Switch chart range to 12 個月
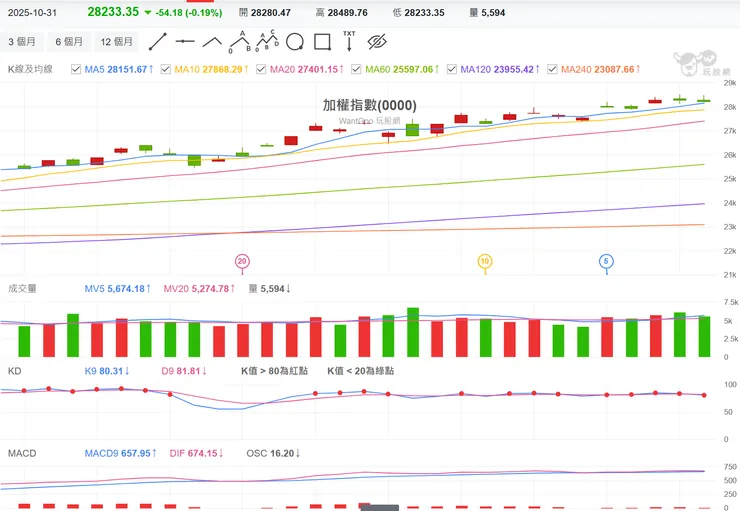This screenshot has height=511, width=740. [x=116, y=42]
